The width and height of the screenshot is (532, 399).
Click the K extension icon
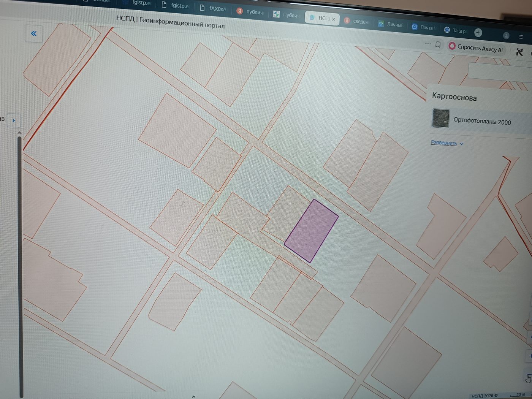coord(519,52)
